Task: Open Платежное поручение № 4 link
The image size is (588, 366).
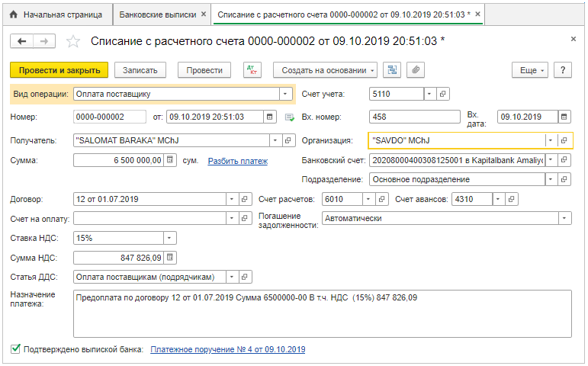Action: pos(227,349)
